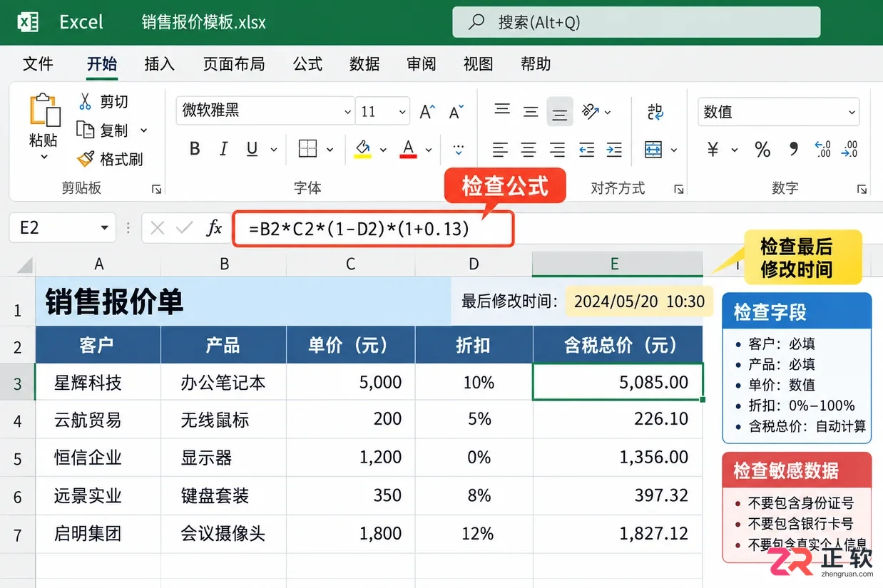Apply the yellow fill color bucket
Viewport: 883px width, 588px height.
[x=363, y=149]
